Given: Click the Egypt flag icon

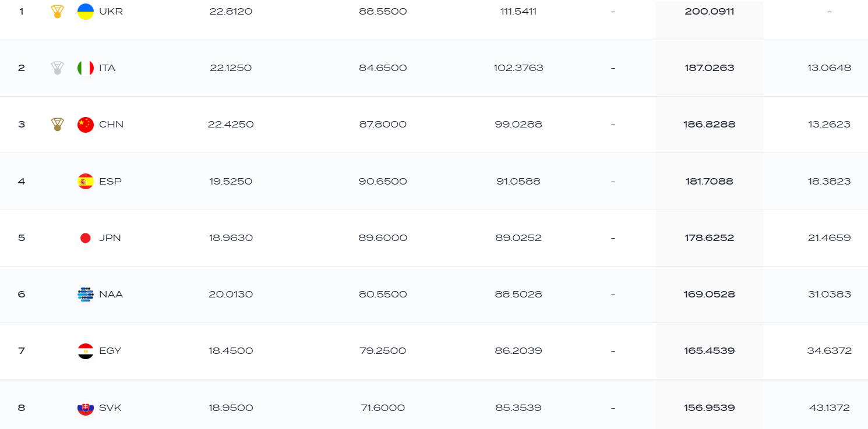Looking at the screenshot, I should [86, 351].
